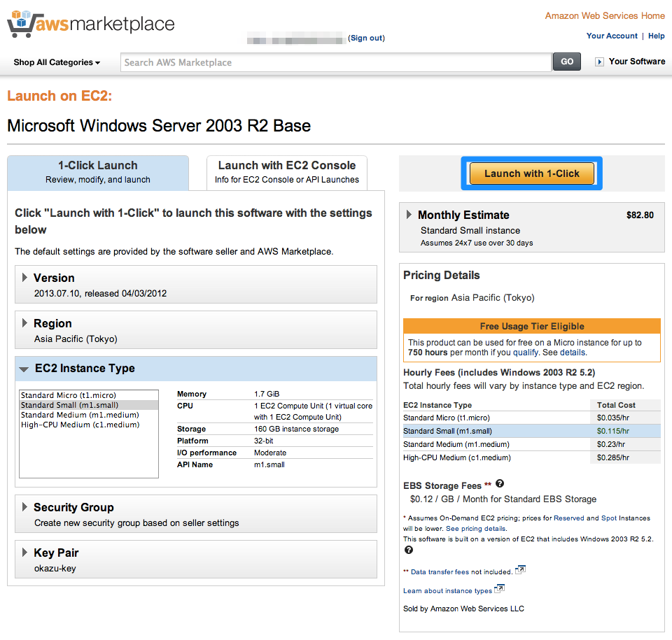Viewport: 672px width, 640px height.
Task: Select the 1-Click Launch tab
Action: click(98, 172)
